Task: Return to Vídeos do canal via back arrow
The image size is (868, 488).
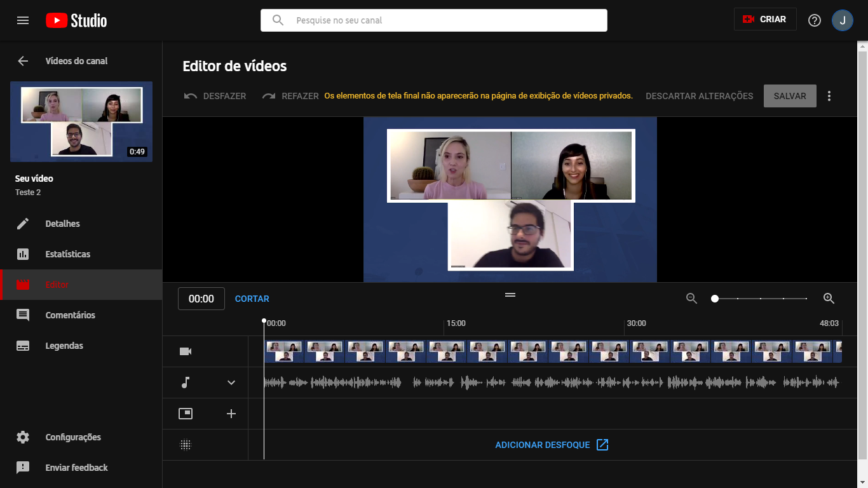Action: click(23, 60)
